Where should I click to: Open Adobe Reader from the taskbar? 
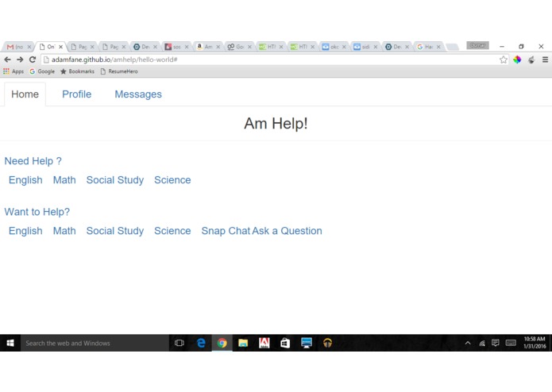[x=264, y=343]
